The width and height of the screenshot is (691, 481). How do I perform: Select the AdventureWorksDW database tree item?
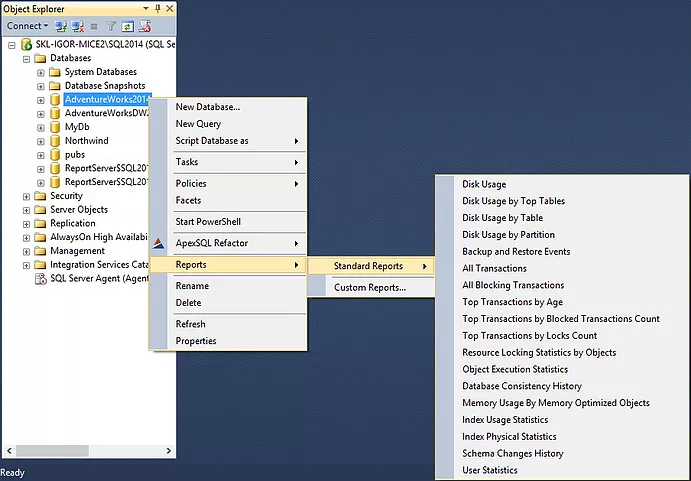[106, 113]
